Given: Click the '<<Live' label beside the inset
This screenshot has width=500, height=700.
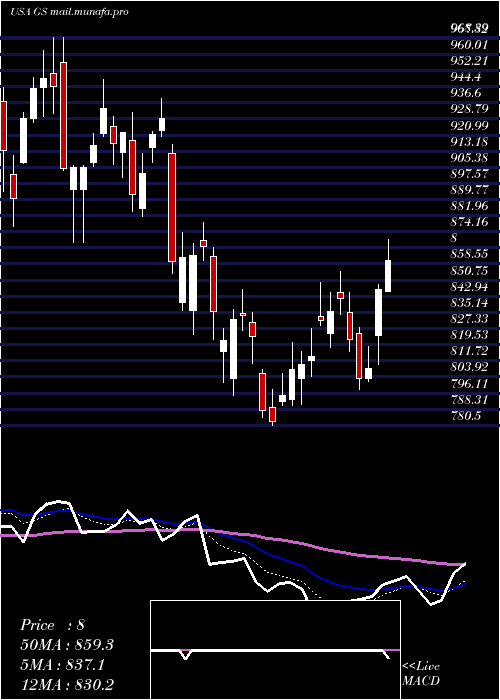Looking at the screenshot, I should (421, 667).
